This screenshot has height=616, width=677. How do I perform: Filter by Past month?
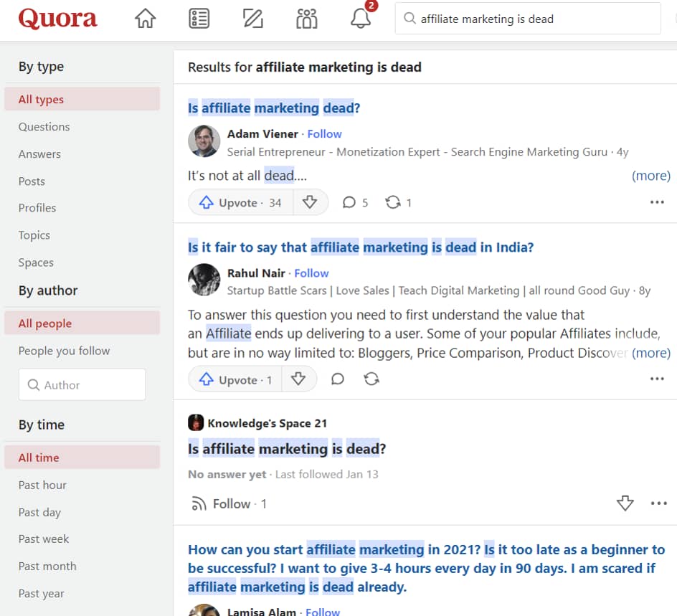coord(47,566)
